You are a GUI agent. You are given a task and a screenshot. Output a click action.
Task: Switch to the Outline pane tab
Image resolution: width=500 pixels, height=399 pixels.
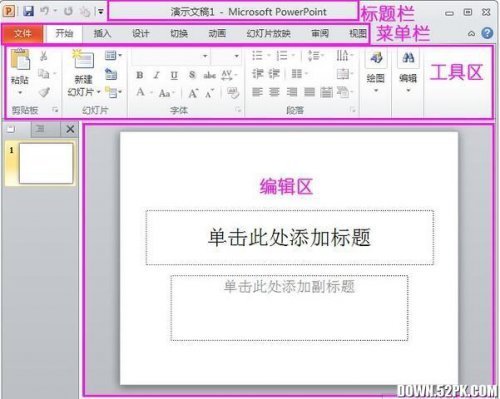(x=40, y=129)
